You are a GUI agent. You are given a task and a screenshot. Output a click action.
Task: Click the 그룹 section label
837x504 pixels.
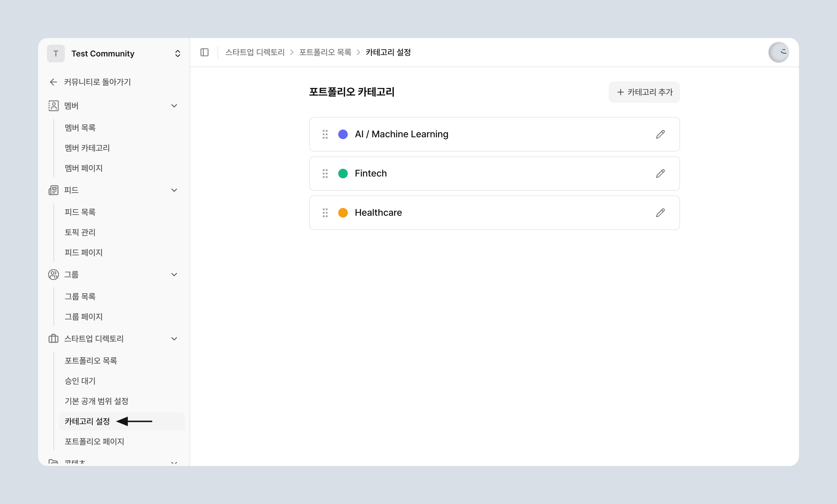coord(71,274)
